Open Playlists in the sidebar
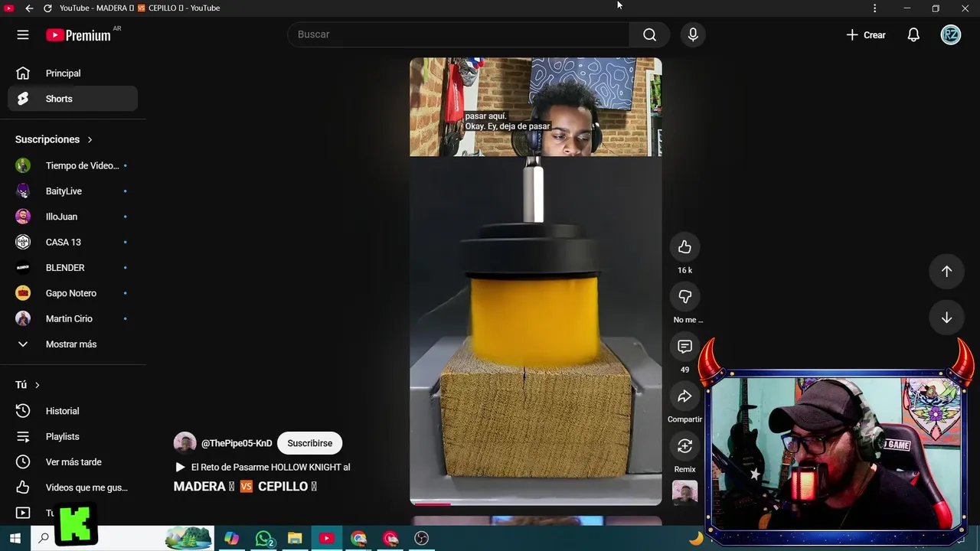 tap(73, 436)
